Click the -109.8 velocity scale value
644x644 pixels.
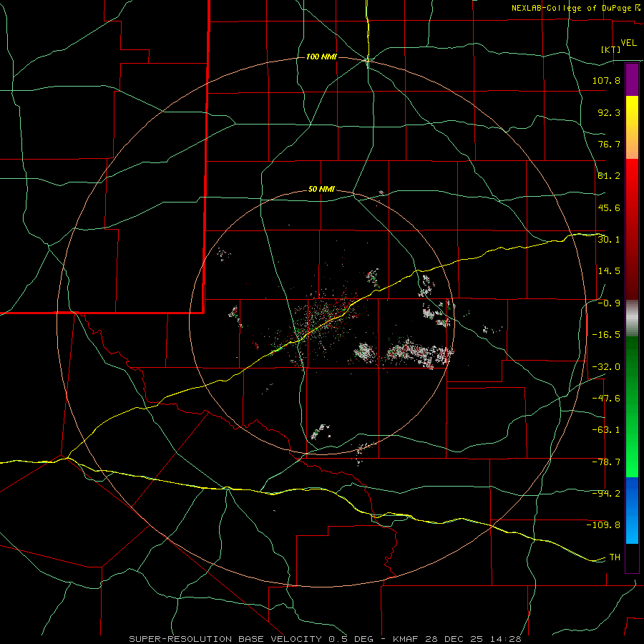(x=603, y=525)
